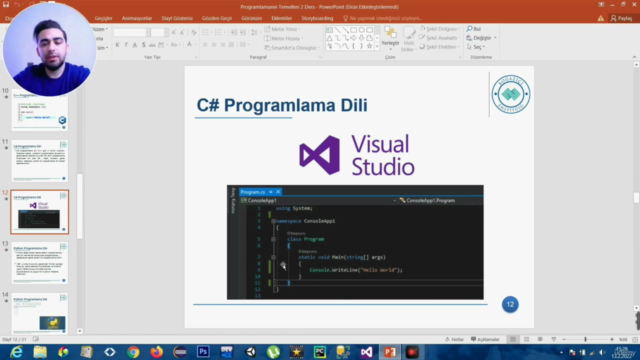Click the Notlar notes button
640x360 pixels.
point(454,339)
